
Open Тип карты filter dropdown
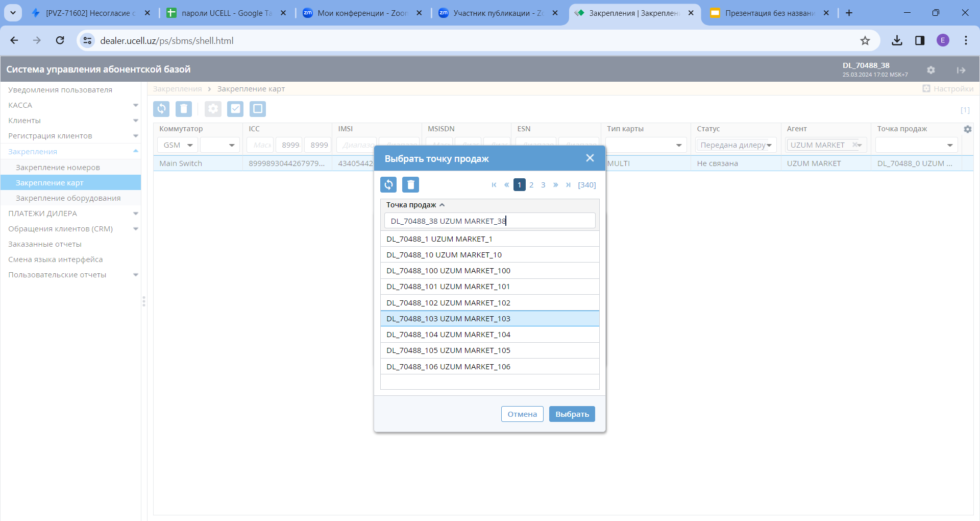(645, 145)
